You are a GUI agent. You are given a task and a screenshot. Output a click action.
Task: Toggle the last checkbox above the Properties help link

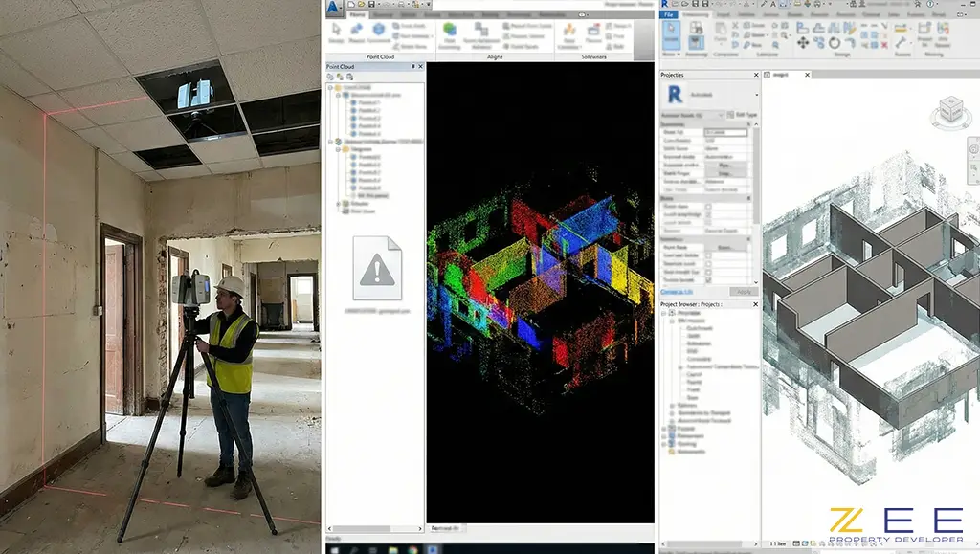[x=707, y=281]
